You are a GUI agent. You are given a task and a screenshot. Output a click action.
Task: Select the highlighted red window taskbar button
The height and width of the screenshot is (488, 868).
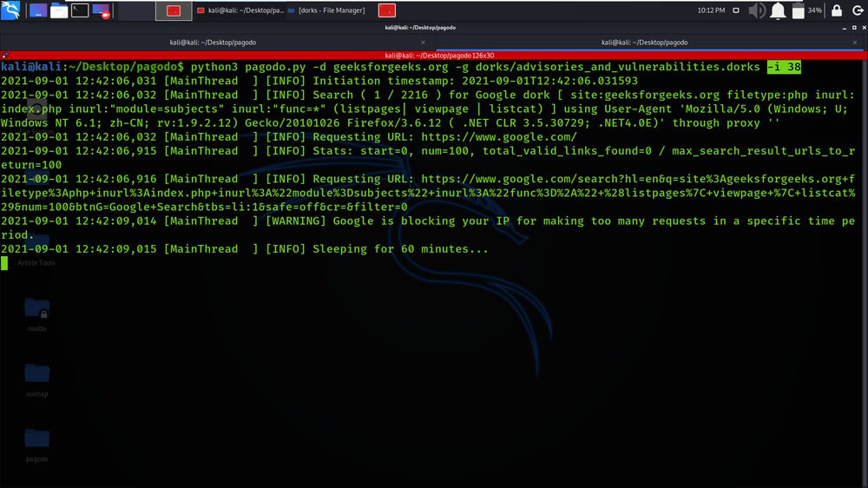(x=174, y=10)
